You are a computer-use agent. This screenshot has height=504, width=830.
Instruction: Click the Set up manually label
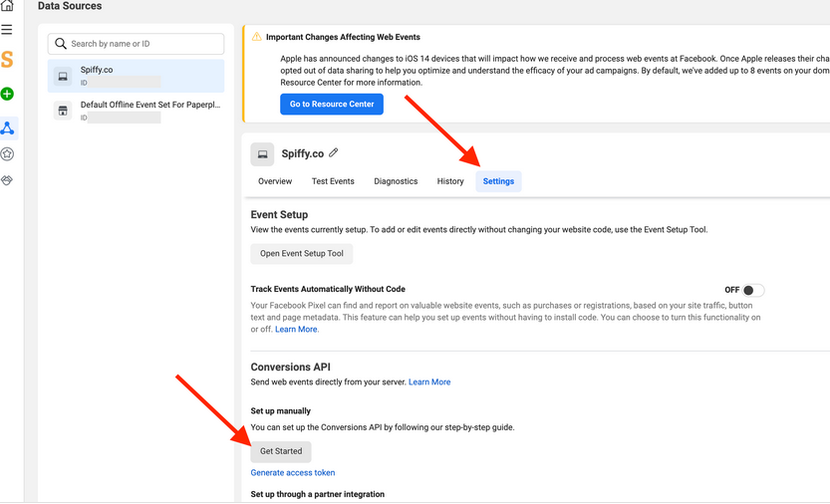click(281, 410)
